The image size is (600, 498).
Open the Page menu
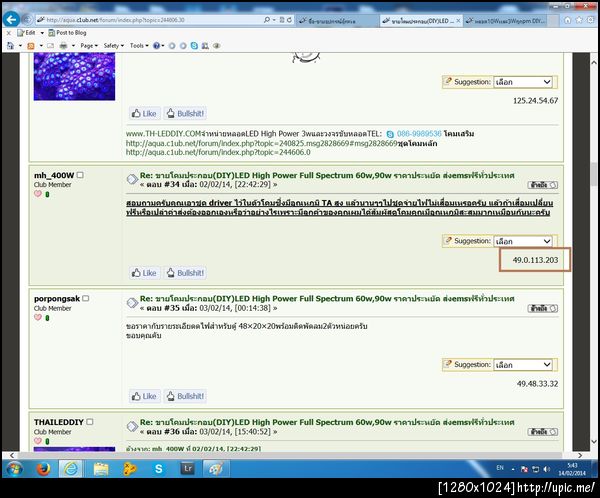pos(89,46)
